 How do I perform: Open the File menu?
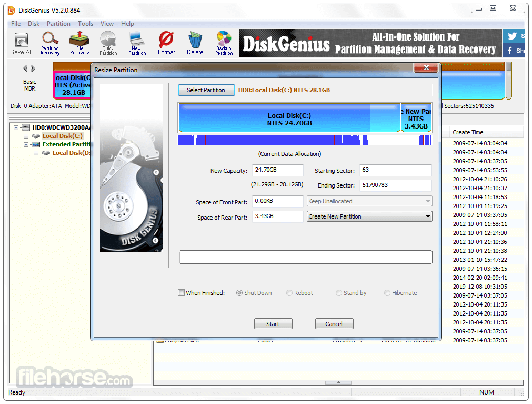click(16, 24)
